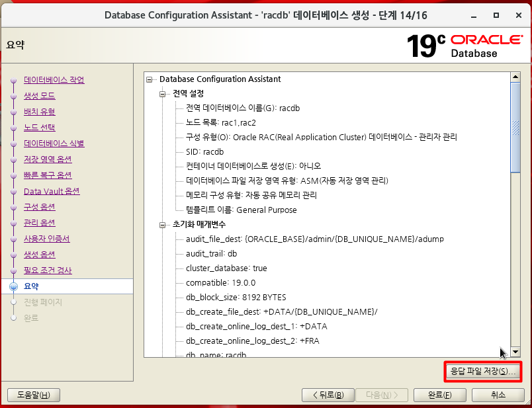Cancel the wizard with 취소 button
532x408 pixels.
pyautogui.click(x=498, y=395)
